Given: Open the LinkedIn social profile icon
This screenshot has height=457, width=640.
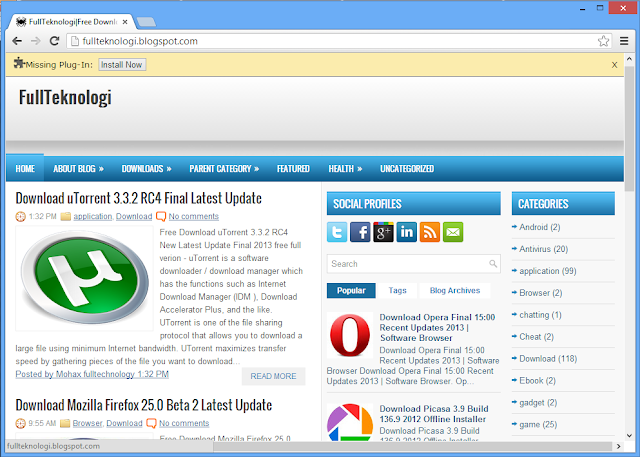Looking at the screenshot, I should (x=407, y=232).
